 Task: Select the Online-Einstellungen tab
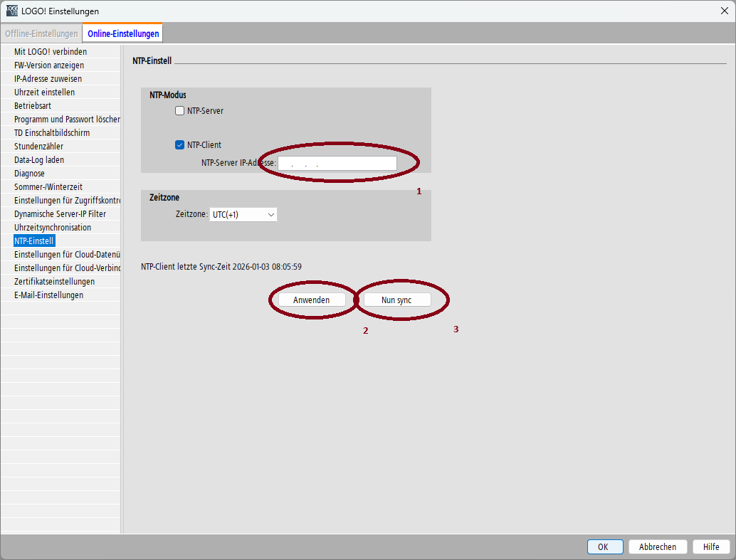[x=123, y=33]
